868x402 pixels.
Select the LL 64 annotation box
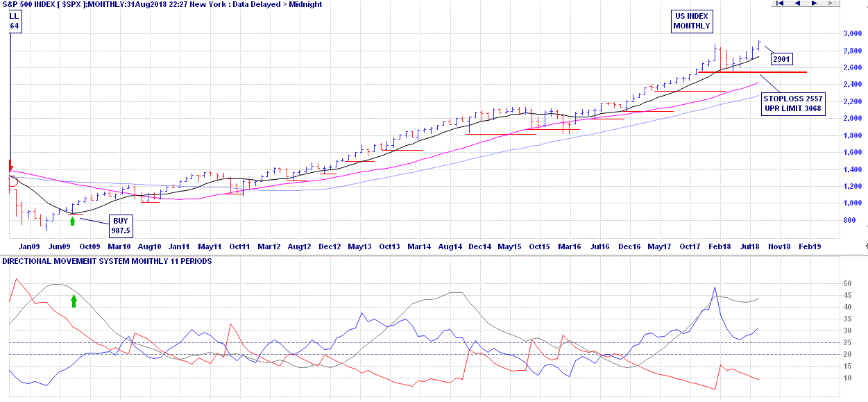click(x=14, y=21)
